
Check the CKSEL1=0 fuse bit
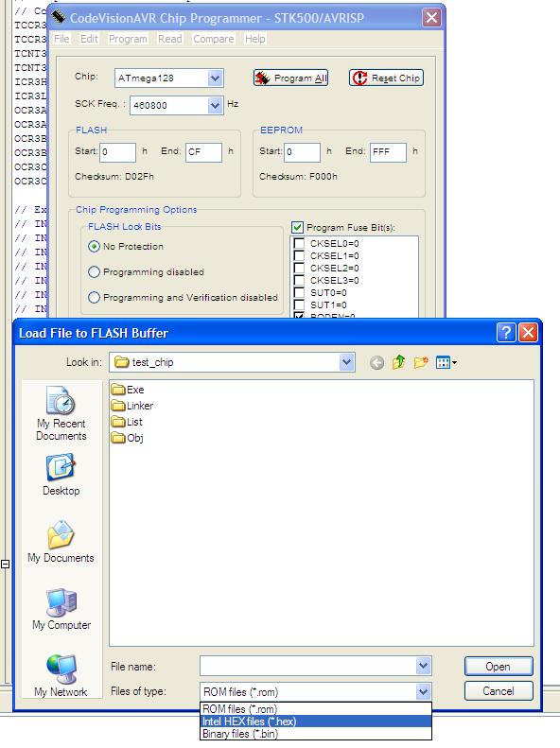299,255
